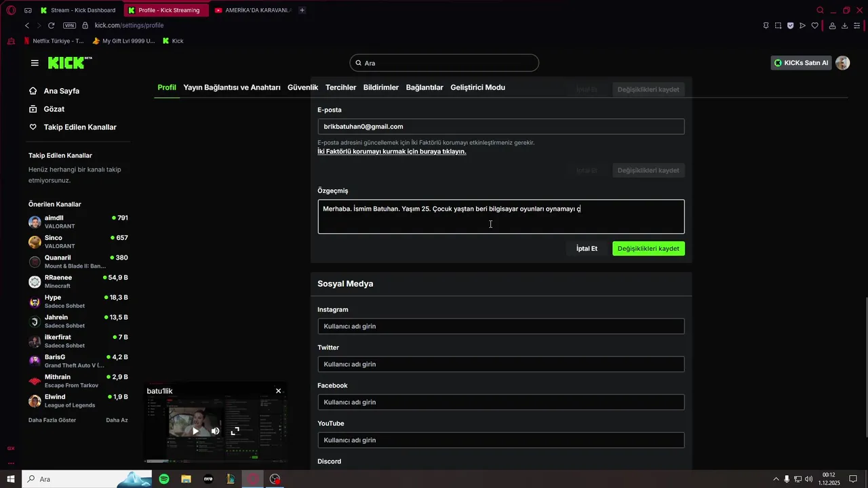
Task: Click the Kick logo
Action: 70,63
